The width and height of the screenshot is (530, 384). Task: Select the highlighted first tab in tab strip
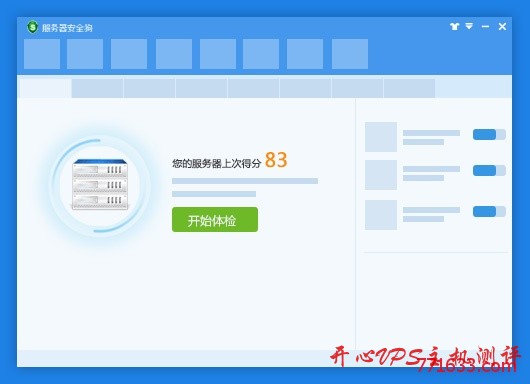point(45,88)
